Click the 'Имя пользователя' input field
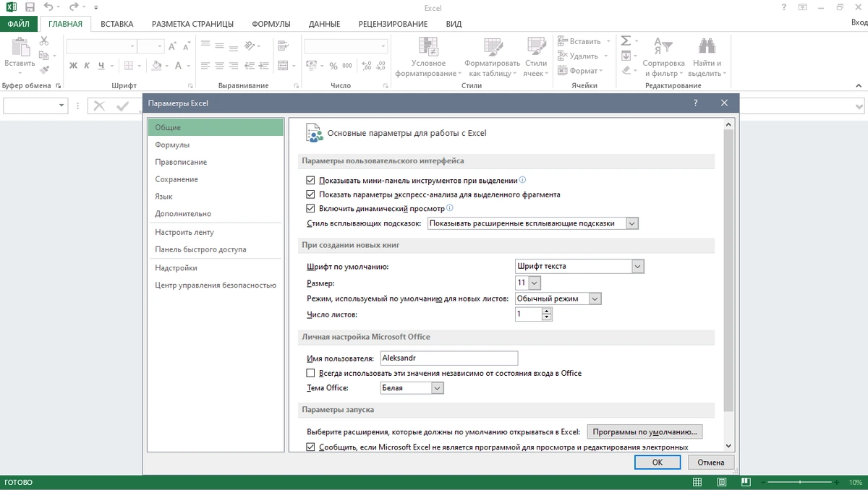The width and height of the screenshot is (868, 490). pyautogui.click(x=448, y=358)
